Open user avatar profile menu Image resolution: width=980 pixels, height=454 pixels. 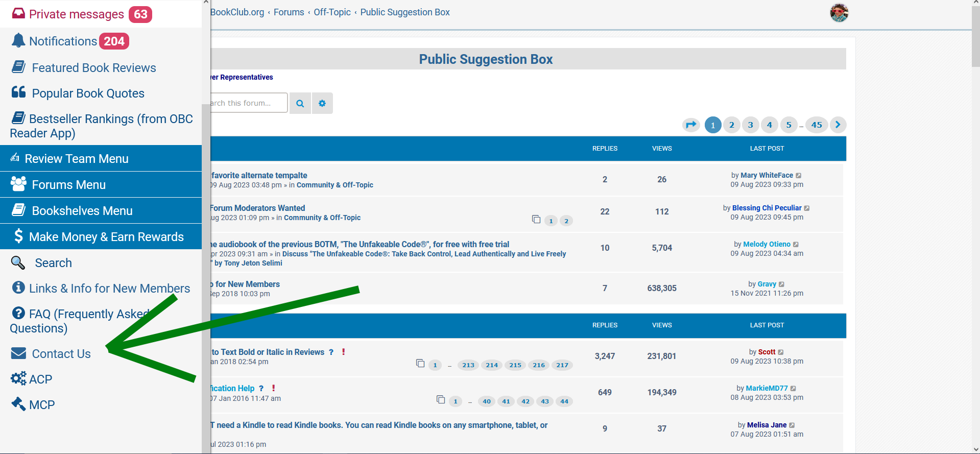[839, 13]
